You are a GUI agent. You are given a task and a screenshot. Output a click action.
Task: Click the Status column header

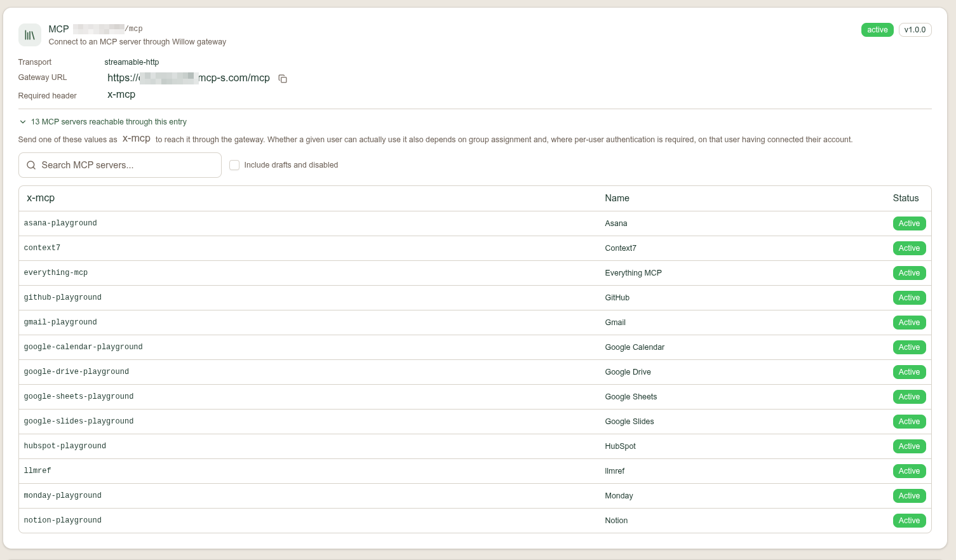click(906, 198)
